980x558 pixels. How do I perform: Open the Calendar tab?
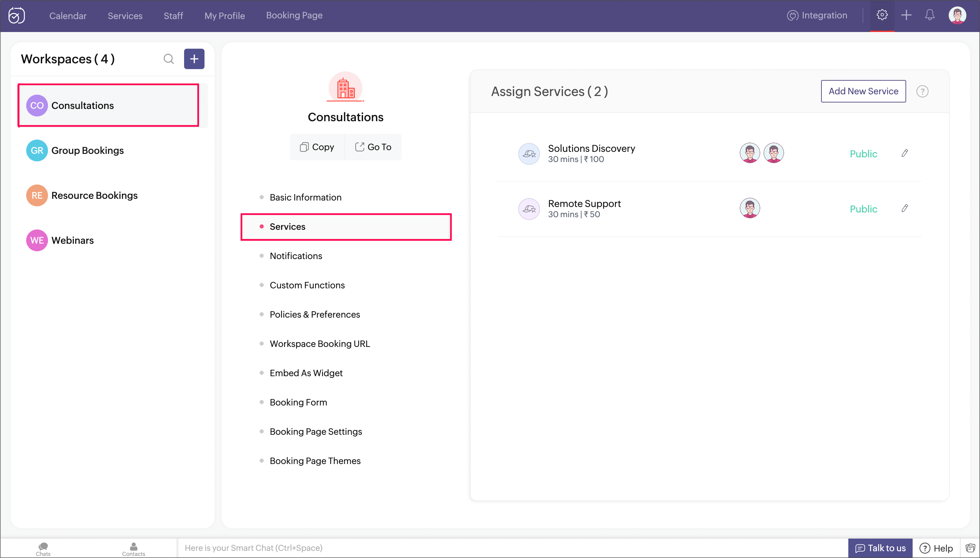click(x=68, y=16)
